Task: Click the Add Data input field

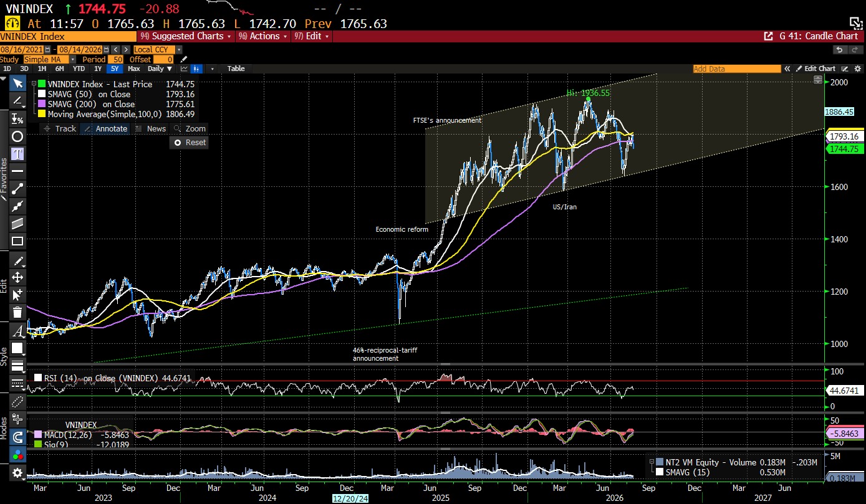Action: coord(736,69)
